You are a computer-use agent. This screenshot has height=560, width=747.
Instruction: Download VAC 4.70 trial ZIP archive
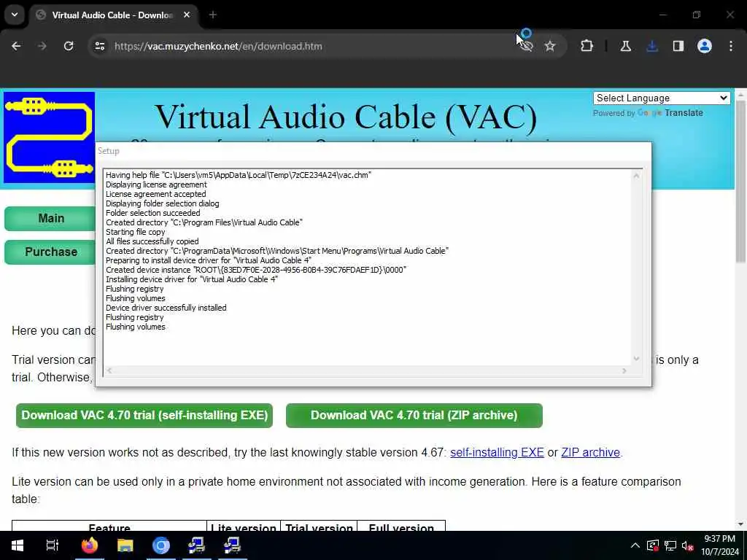414,415
